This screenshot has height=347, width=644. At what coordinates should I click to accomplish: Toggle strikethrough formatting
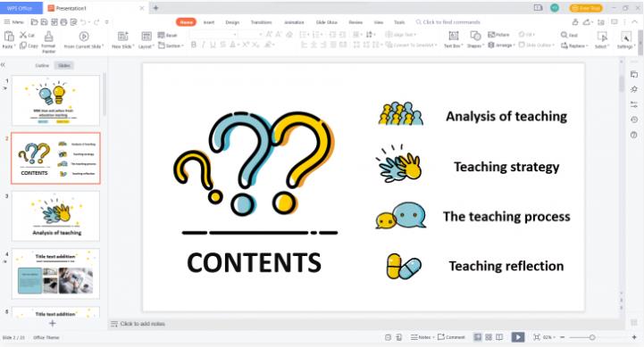[222, 45]
